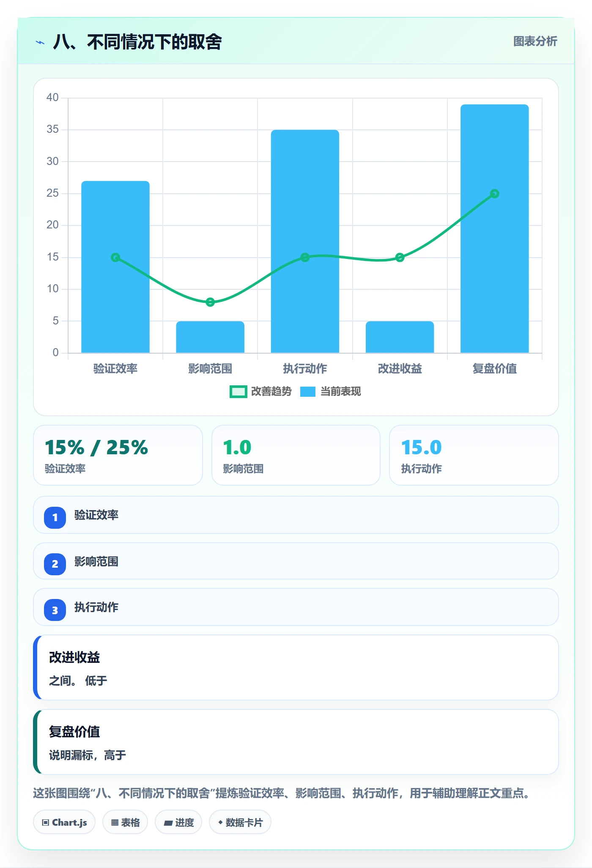Click the 图表分析 label in header
Viewport: 592px width, 868px height.
click(535, 41)
